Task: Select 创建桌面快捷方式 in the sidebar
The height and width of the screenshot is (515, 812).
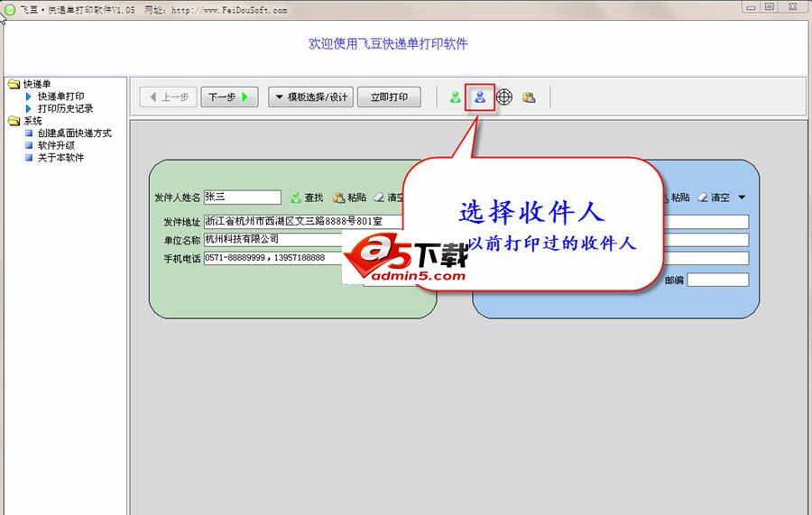Action: (x=75, y=133)
